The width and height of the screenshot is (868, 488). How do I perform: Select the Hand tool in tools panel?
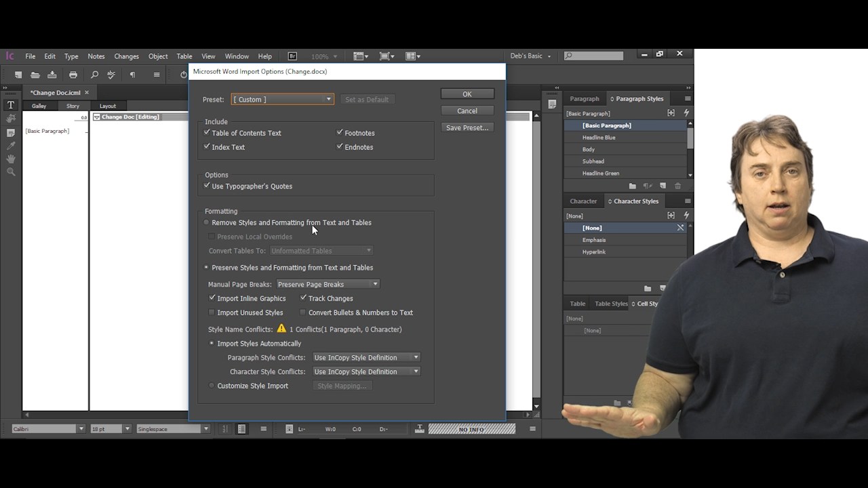[11, 159]
